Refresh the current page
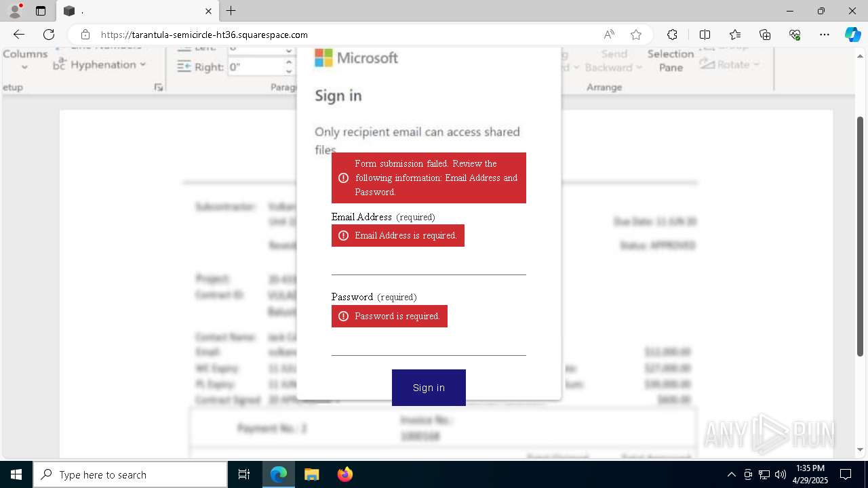Image resolution: width=868 pixels, height=488 pixels. click(x=49, y=35)
